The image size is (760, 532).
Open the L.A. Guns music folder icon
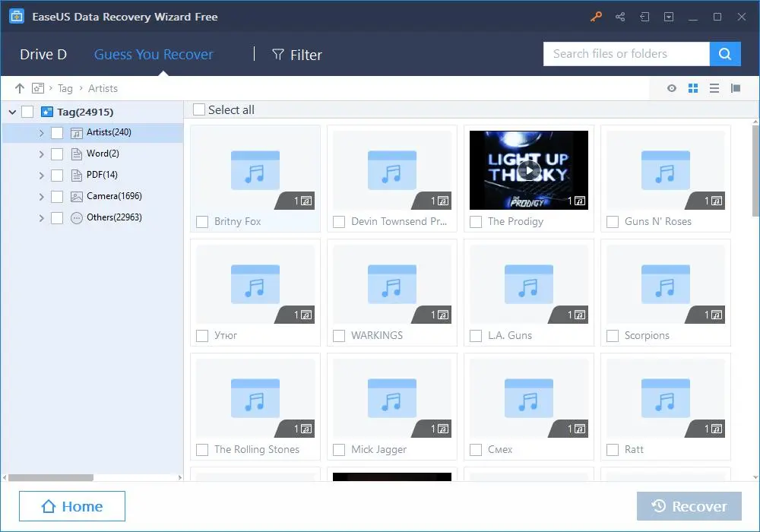point(529,284)
